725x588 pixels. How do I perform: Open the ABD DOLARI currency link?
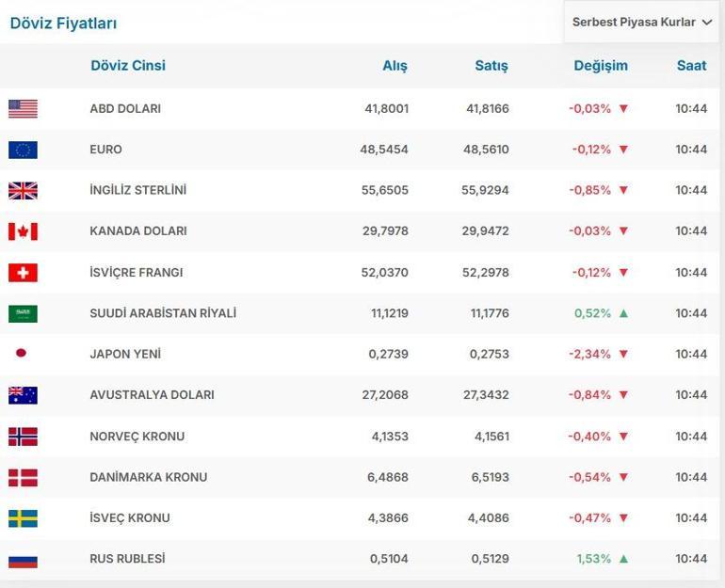click(x=125, y=109)
